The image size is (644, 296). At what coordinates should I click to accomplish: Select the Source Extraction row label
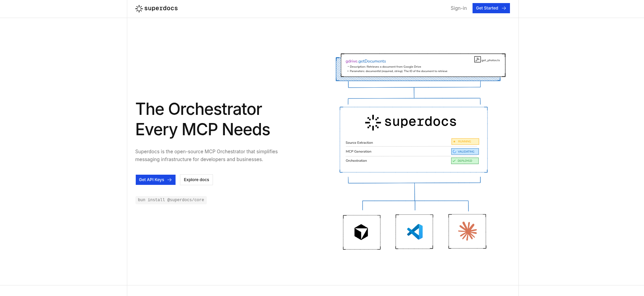[359, 143]
